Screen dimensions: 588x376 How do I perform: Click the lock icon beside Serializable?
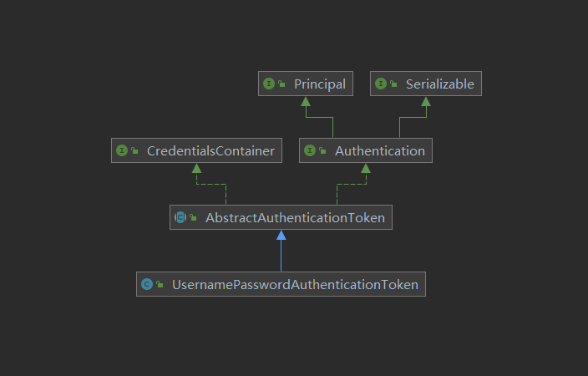(x=393, y=85)
